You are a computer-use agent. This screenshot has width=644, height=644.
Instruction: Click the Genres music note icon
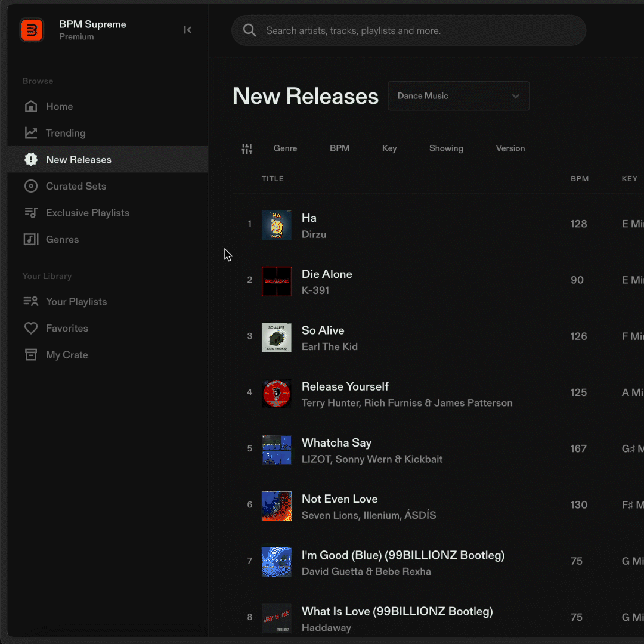tap(31, 240)
